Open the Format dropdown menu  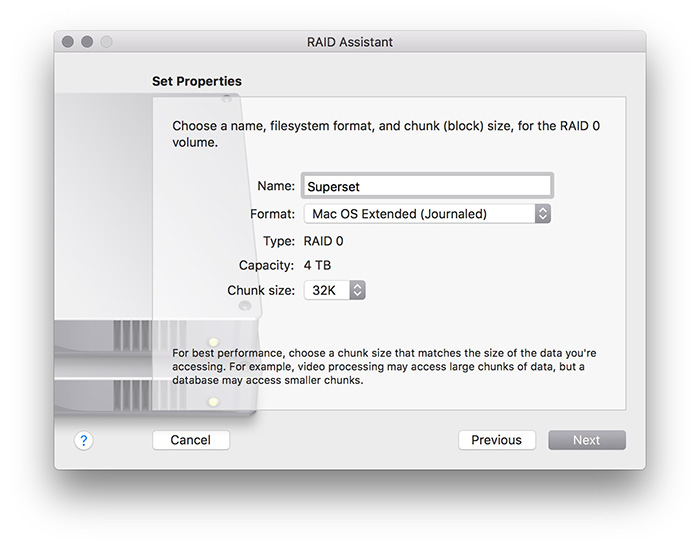427,213
